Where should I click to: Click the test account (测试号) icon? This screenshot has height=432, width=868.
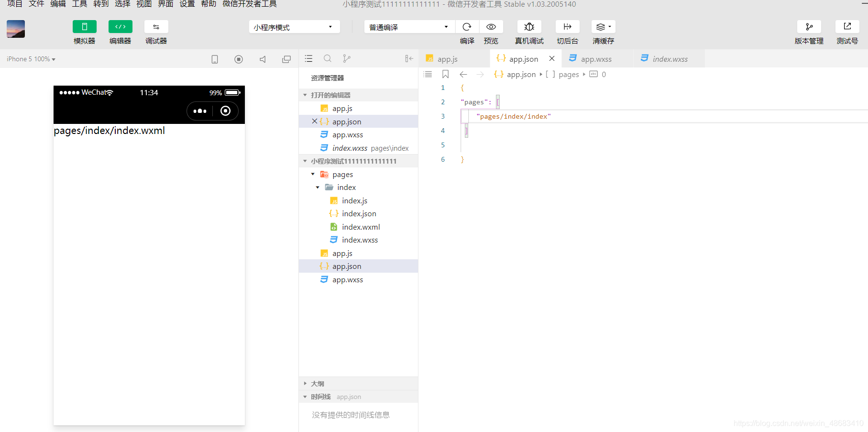point(847,27)
